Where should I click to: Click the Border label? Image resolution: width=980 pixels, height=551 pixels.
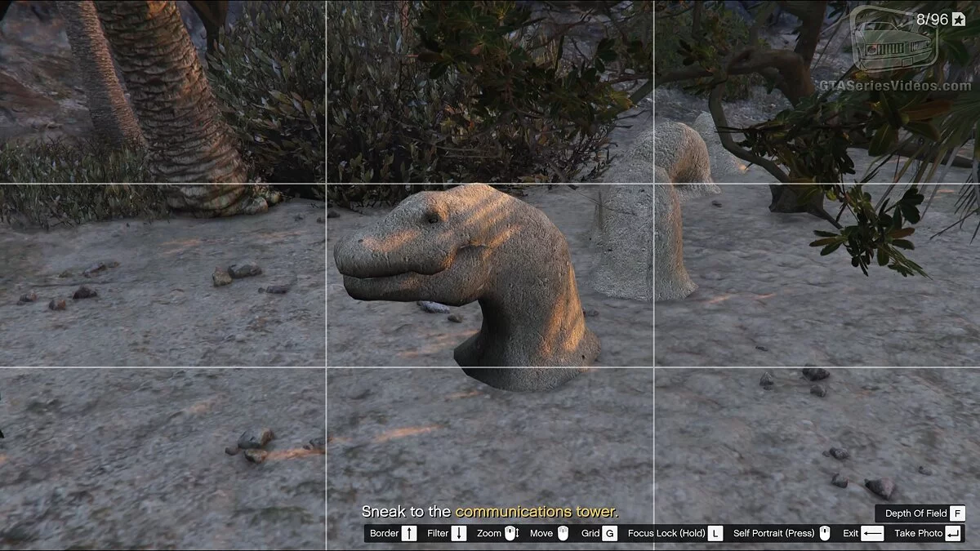click(x=384, y=533)
